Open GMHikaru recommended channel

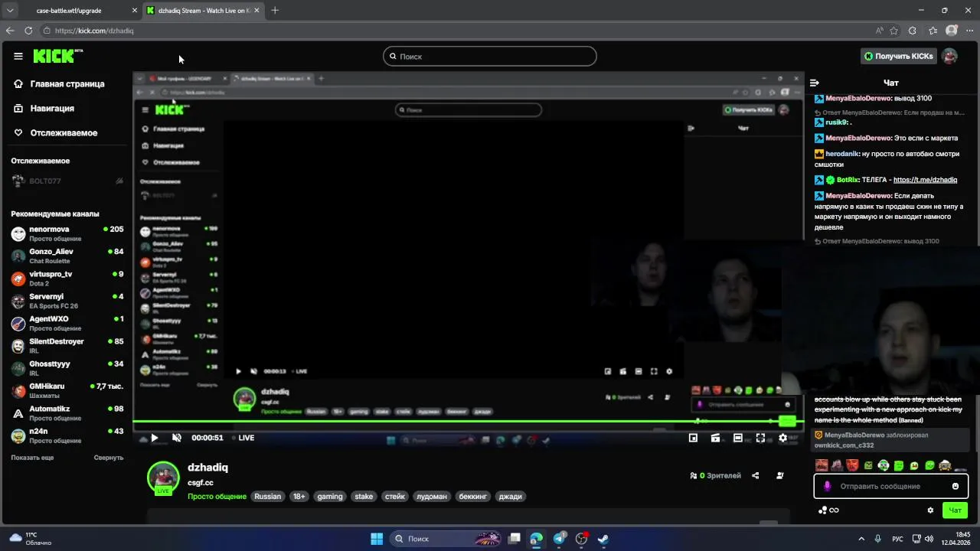[x=67, y=390]
